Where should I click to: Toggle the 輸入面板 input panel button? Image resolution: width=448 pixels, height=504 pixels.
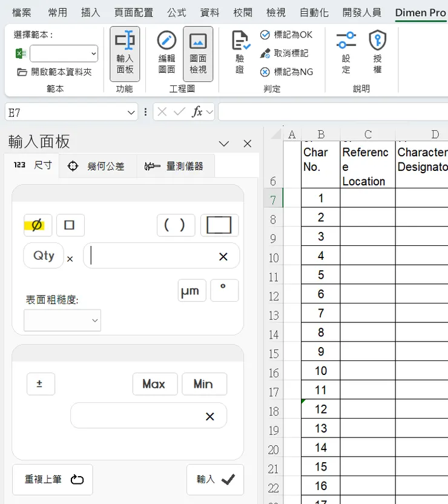pyautogui.click(x=125, y=54)
